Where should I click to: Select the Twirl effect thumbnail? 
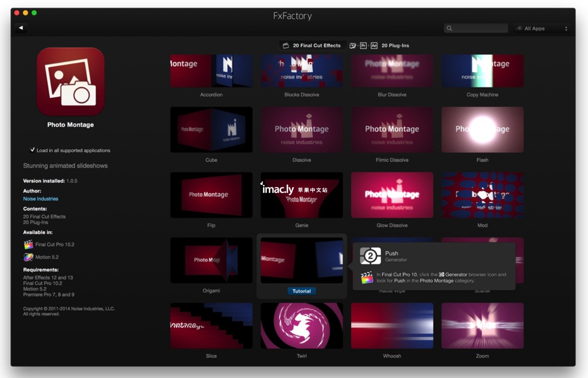pyautogui.click(x=302, y=326)
